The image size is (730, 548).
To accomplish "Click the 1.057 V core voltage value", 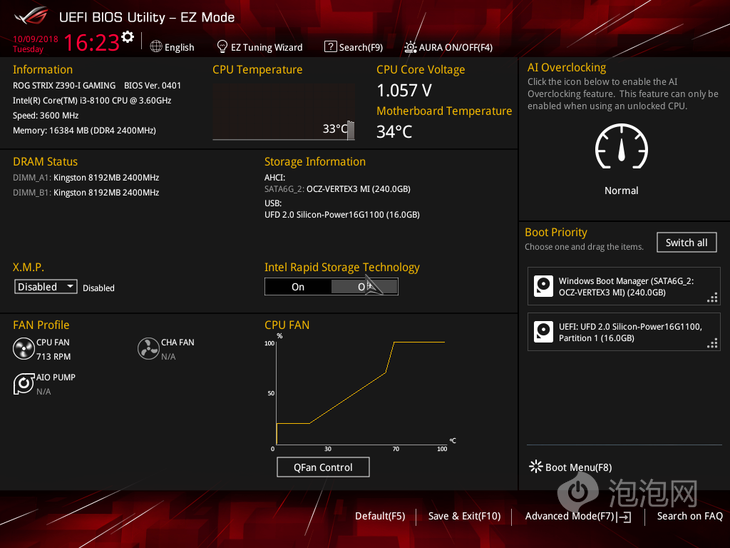I will coord(404,90).
